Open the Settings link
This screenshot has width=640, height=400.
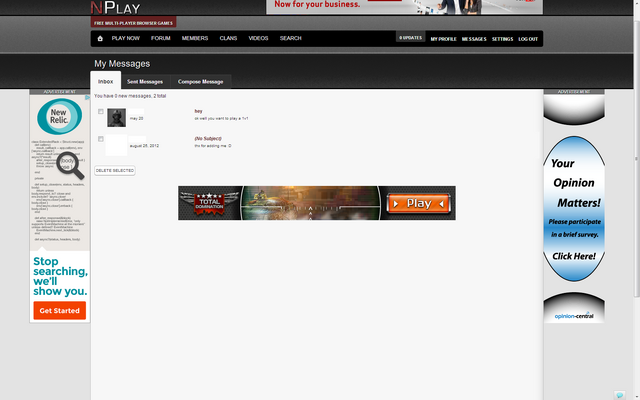(502, 39)
